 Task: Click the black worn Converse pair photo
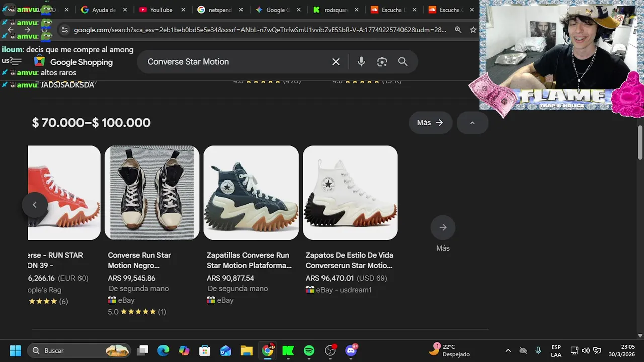152,193
